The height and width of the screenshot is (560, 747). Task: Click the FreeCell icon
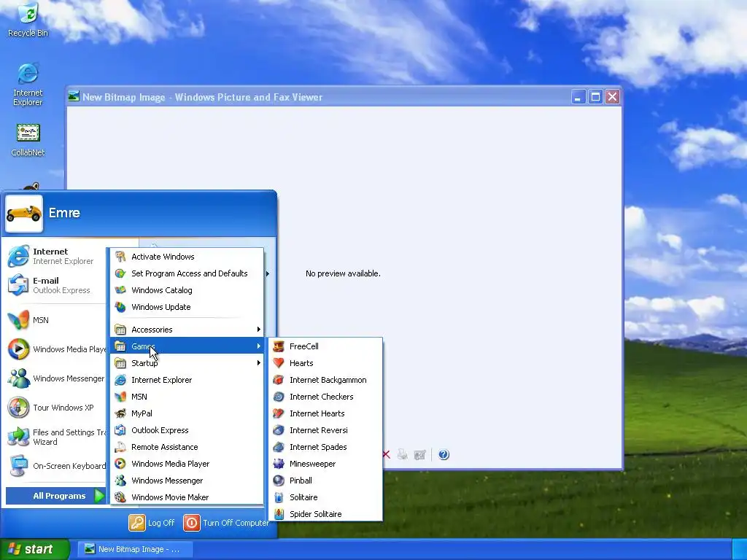coord(279,346)
